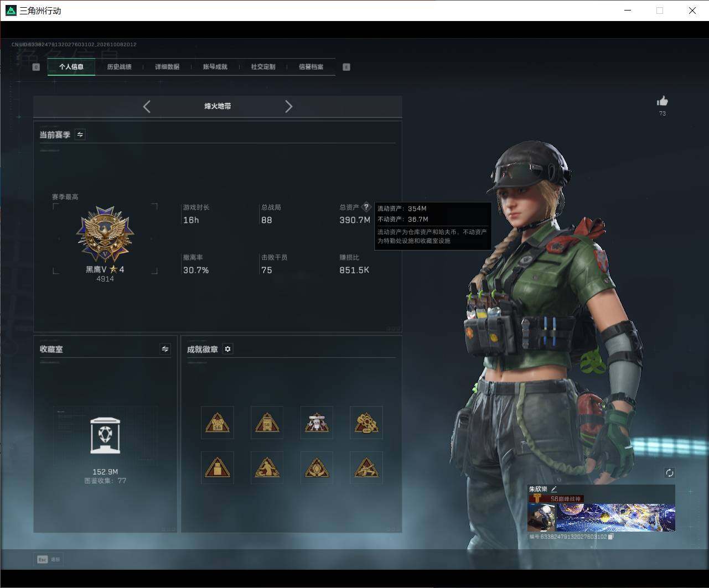Select the S6 shirt achievement badge
The width and height of the screenshot is (709, 588).
[218, 423]
